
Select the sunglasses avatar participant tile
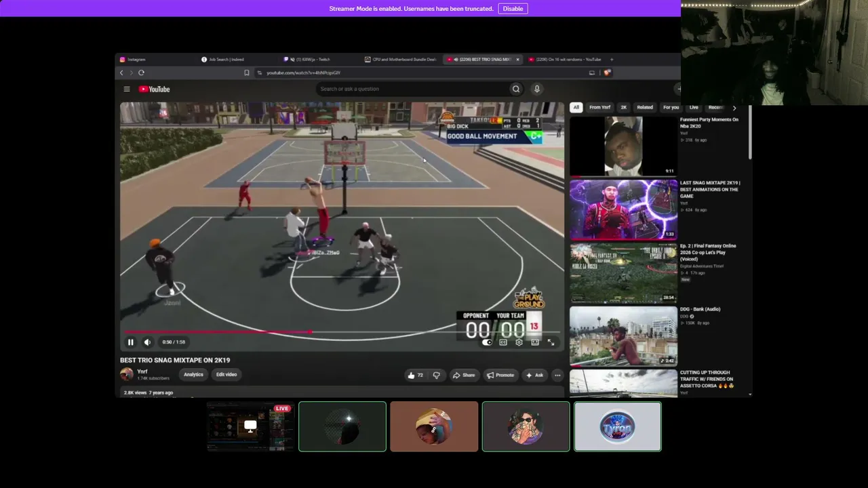526,426
